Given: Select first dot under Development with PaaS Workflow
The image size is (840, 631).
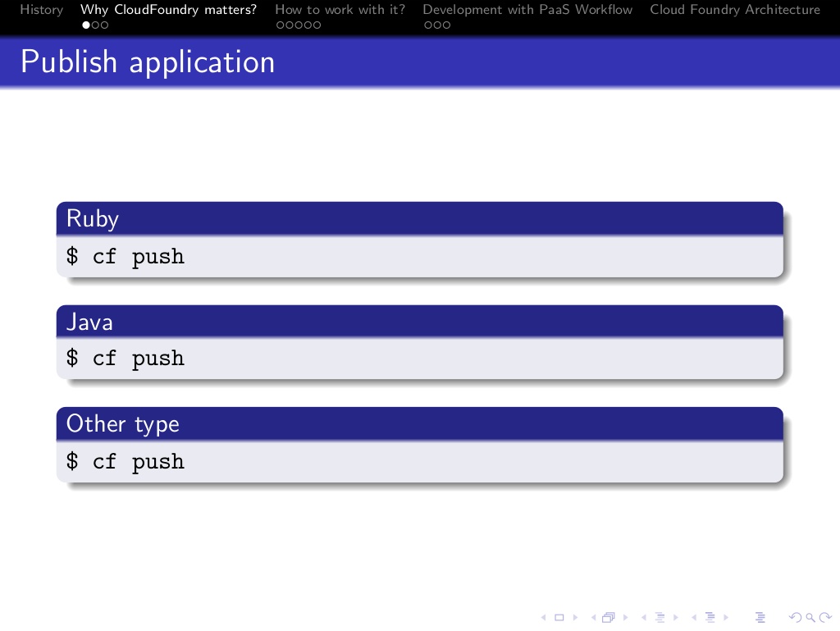Looking at the screenshot, I should [x=428, y=25].
